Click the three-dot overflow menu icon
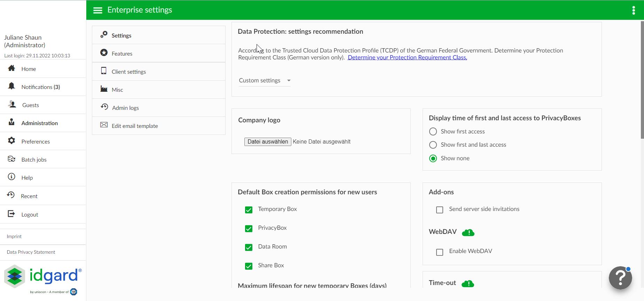Viewport: 644px width, 301px height. point(634,10)
